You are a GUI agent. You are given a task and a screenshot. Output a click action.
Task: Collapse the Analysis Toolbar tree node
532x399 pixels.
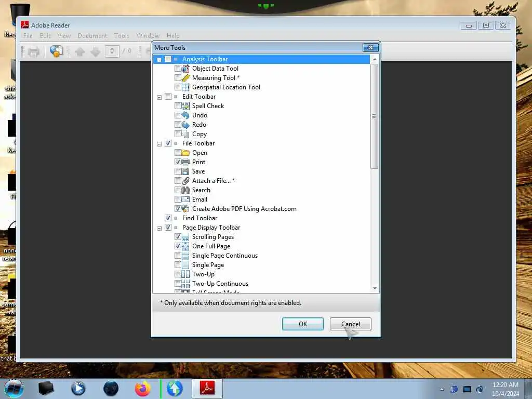[159, 60]
